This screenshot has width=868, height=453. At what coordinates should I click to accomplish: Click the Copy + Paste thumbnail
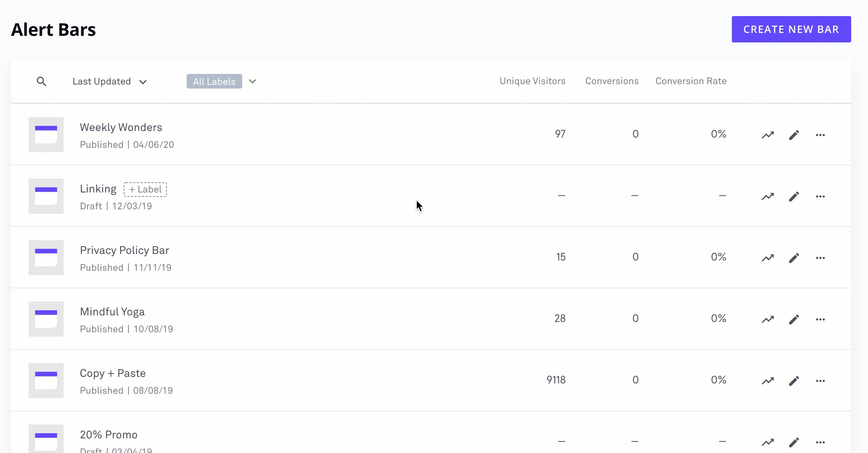pyautogui.click(x=46, y=381)
